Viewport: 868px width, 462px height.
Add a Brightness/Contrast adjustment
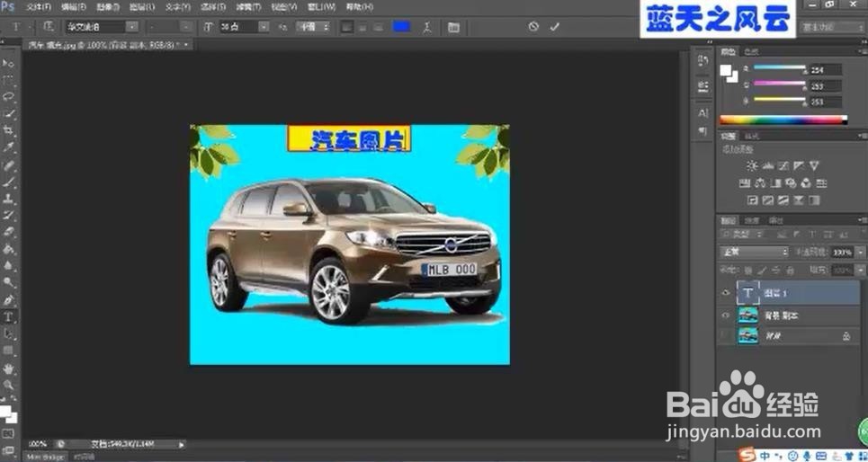751,165
